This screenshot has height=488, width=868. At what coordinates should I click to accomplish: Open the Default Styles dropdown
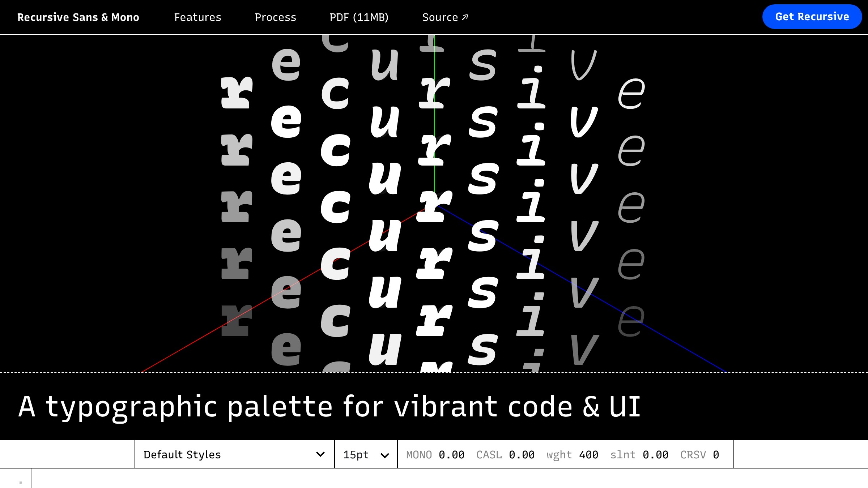235,454
